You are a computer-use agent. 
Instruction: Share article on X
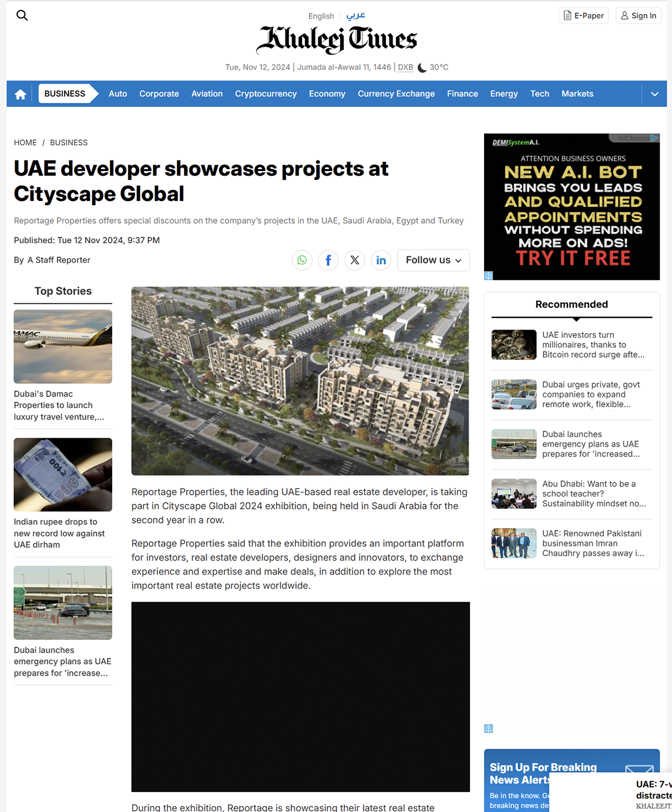coord(355,260)
